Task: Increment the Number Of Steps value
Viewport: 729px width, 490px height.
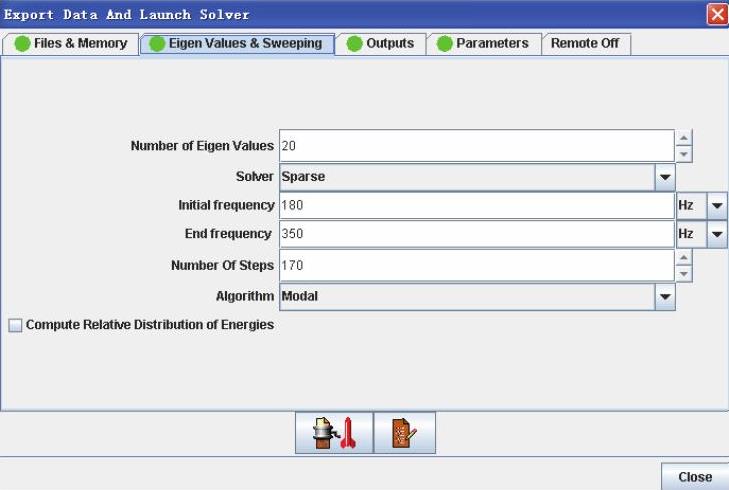Action: point(684,258)
